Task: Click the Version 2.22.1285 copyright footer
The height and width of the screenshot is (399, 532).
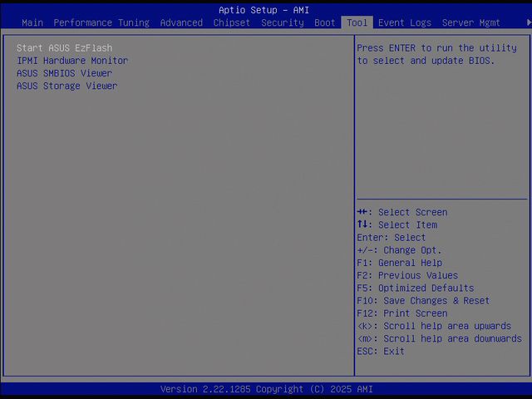Action: [x=266, y=389]
